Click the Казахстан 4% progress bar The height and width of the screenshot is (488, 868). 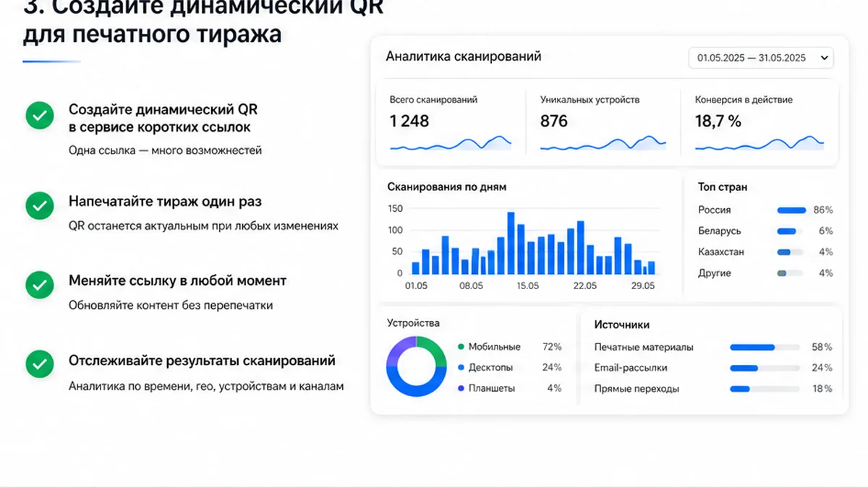(791, 252)
